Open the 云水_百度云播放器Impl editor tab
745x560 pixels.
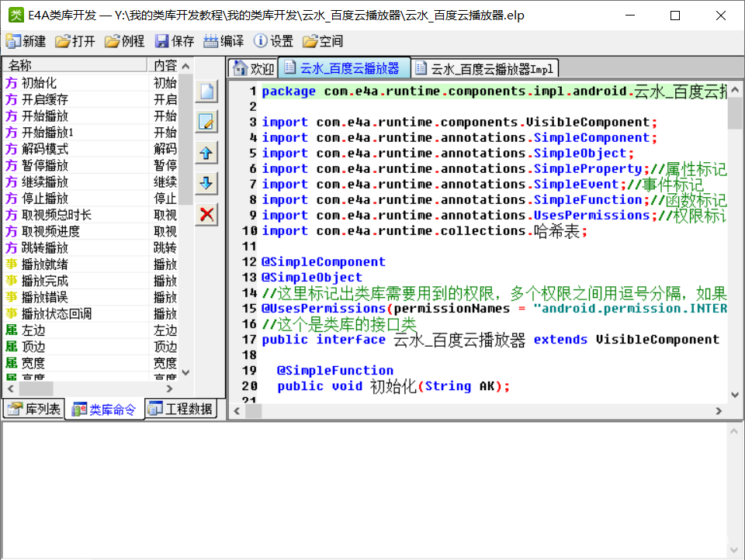click(x=484, y=68)
